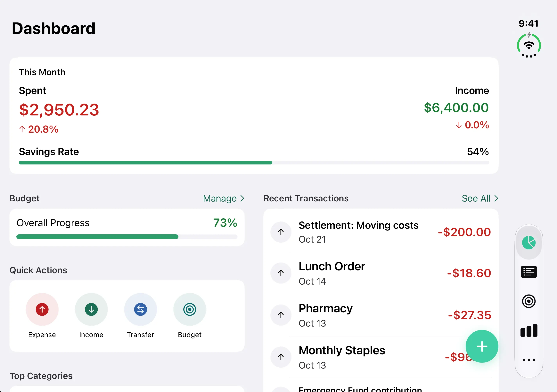557x392 pixels.
Task: Click the up arrow icon beside Settlement: Moving costs
Action: [281, 232]
